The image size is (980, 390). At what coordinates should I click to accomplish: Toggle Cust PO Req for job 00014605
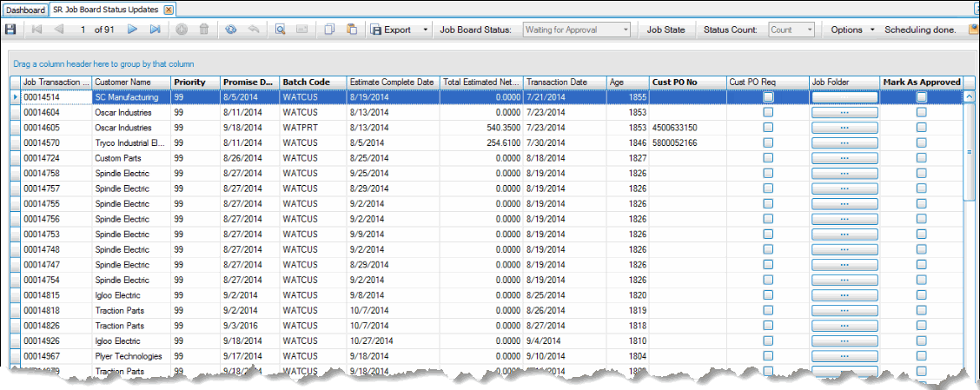[768, 128]
